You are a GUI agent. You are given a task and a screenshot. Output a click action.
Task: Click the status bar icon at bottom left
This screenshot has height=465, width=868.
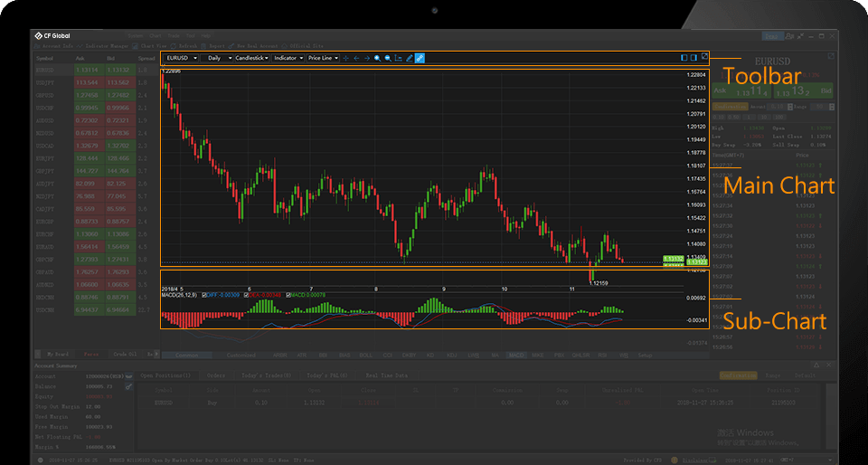[41, 460]
